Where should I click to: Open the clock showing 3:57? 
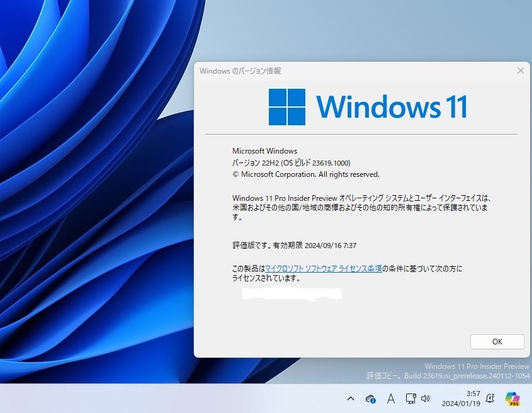(x=473, y=393)
